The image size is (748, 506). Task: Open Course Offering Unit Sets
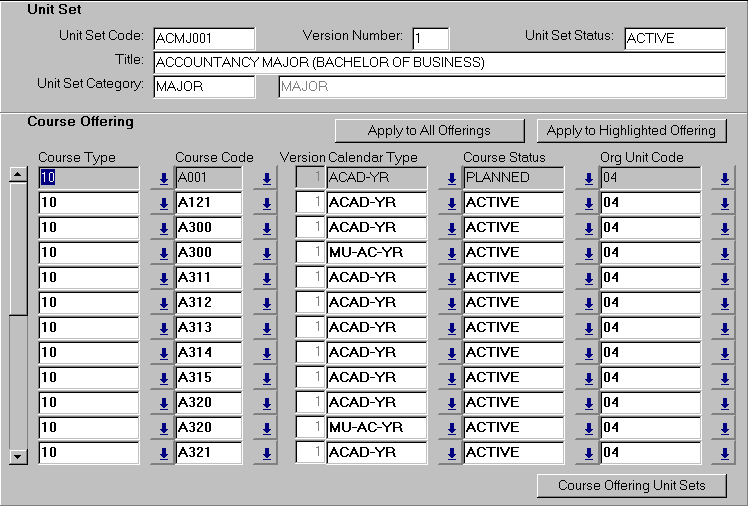[632, 486]
